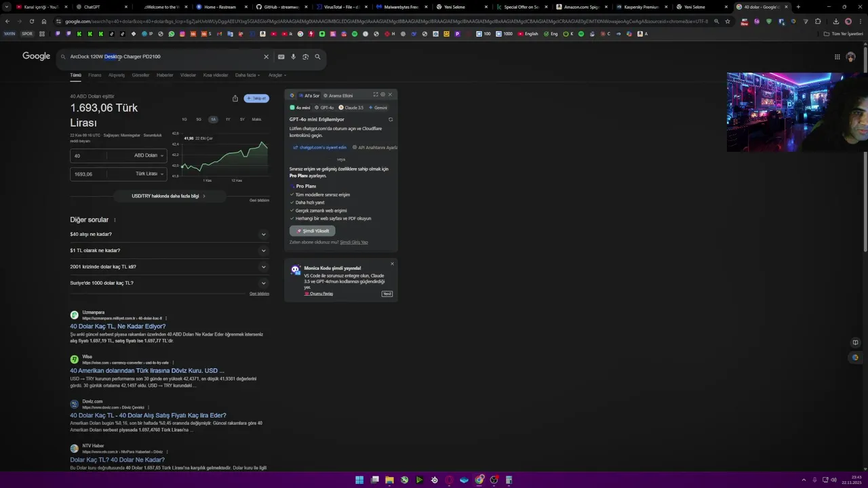Viewport: 868px width, 488px height.
Task: Click the Google logo
Action: [36, 56]
